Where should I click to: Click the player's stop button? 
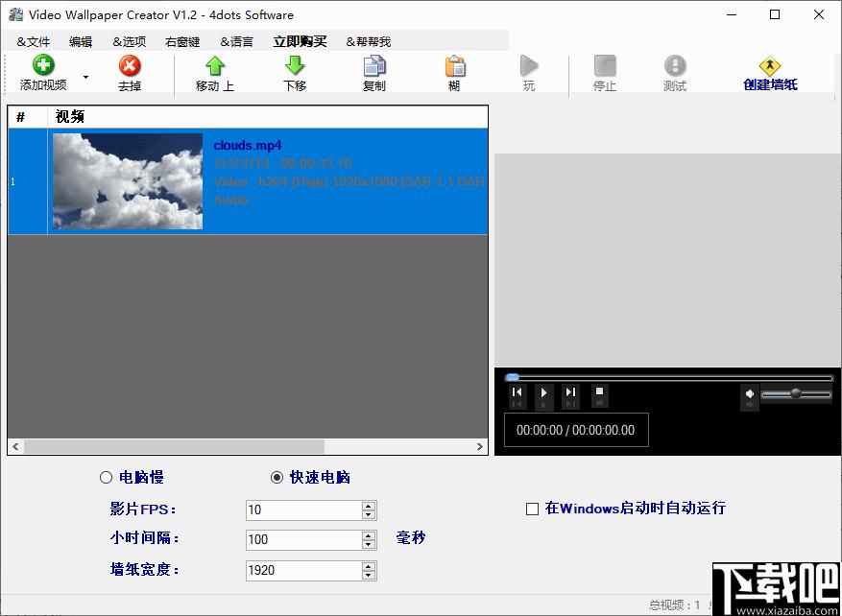[x=600, y=392]
